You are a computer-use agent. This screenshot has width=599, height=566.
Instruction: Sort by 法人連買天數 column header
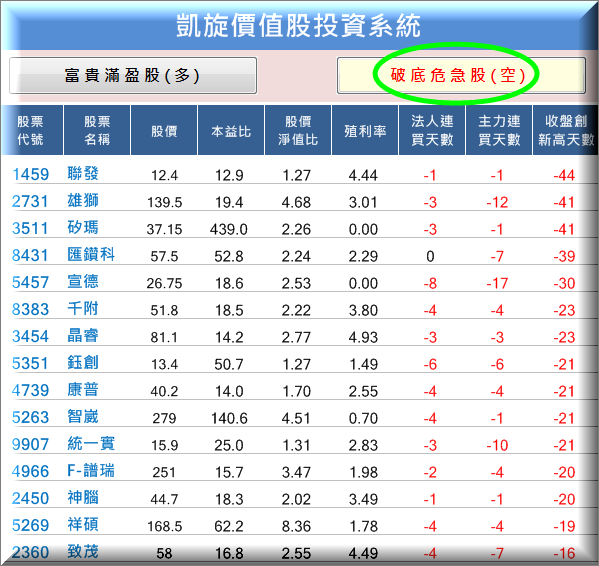pos(432,131)
